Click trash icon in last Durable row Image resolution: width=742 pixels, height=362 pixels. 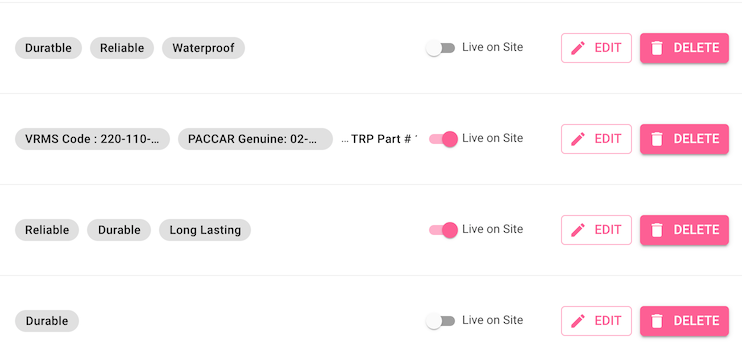(x=657, y=321)
